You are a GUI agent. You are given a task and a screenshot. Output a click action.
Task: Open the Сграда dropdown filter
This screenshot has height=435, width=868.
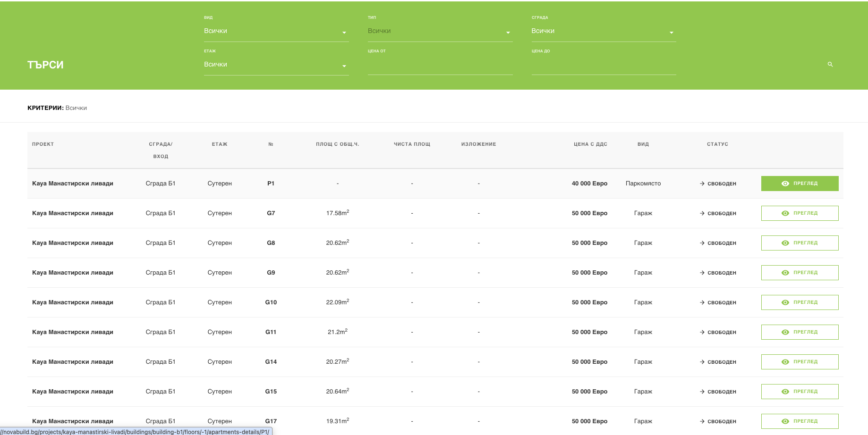click(603, 32)
